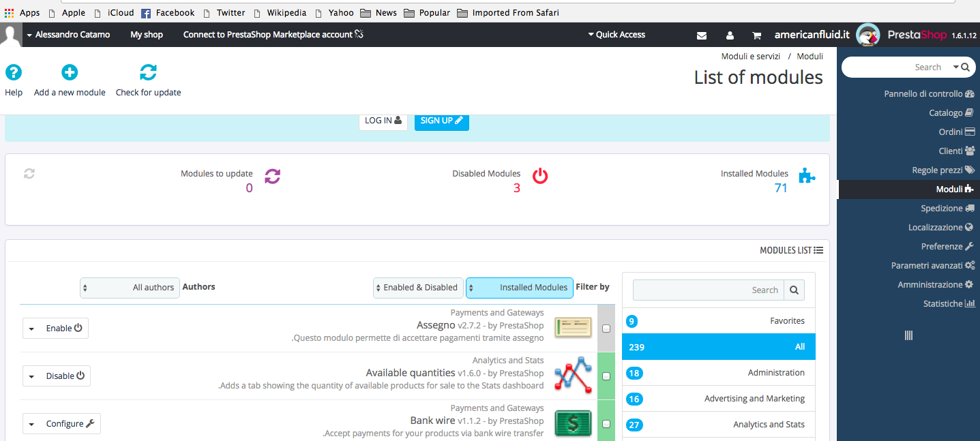Open Wikipedia bookmark

click(x=279, y=12)
